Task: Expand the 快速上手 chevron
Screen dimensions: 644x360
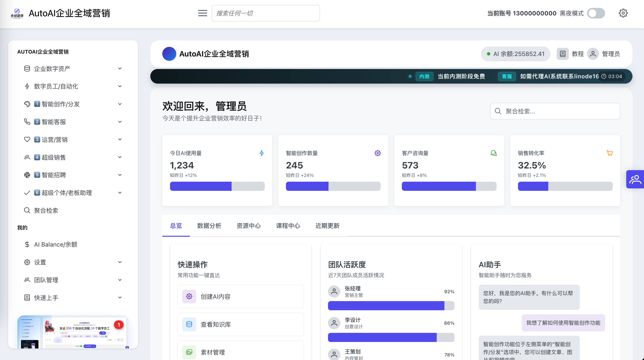Action: pyautogui.click(x=120, y=298)
